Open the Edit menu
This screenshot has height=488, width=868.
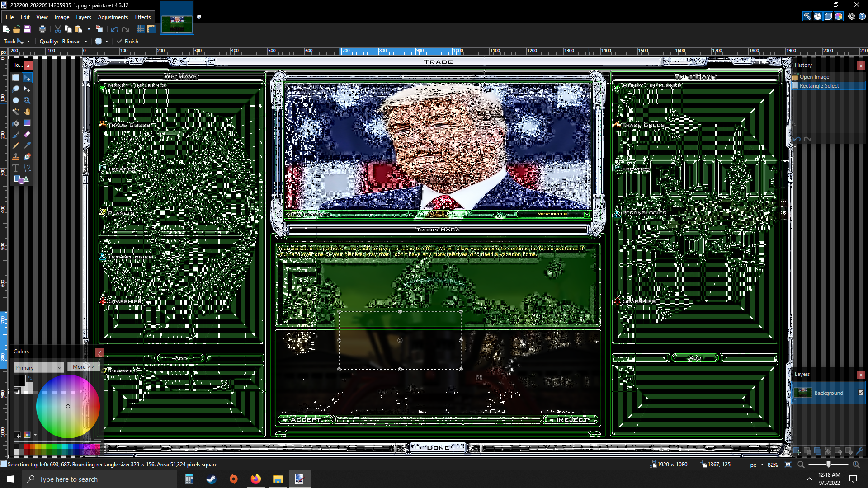pyautogui.click(x=25, y=17)
